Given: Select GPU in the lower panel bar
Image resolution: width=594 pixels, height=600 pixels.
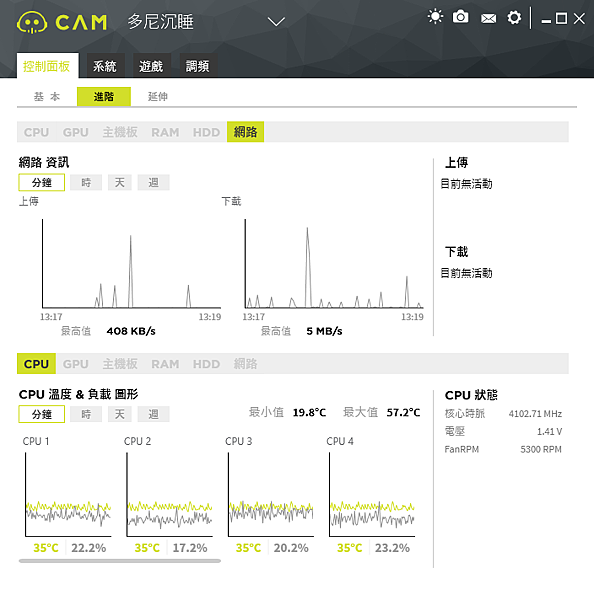Looking at the screenshot, I should pyautogui.click(x=75, y=364).
